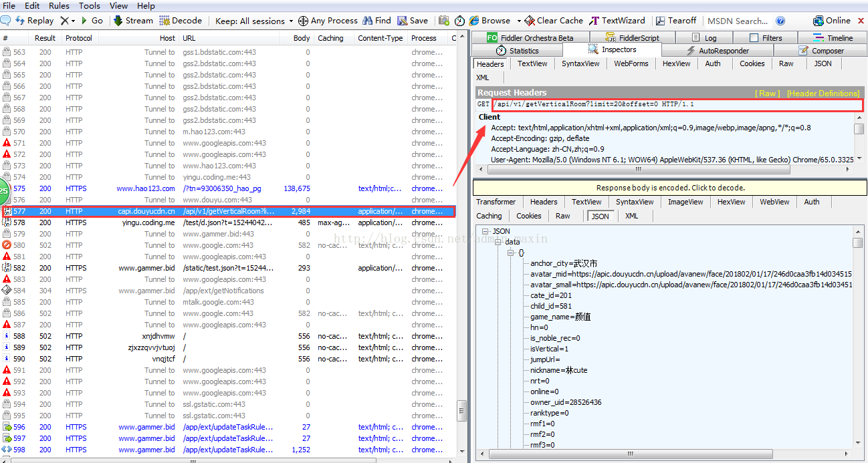Click the Save toolbar button

pos(413,21)
